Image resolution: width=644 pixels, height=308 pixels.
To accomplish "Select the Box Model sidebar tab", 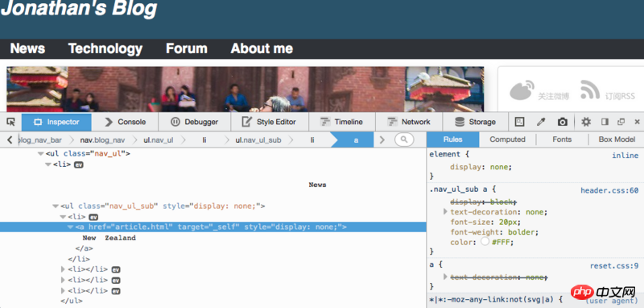I will pos(617,139).
